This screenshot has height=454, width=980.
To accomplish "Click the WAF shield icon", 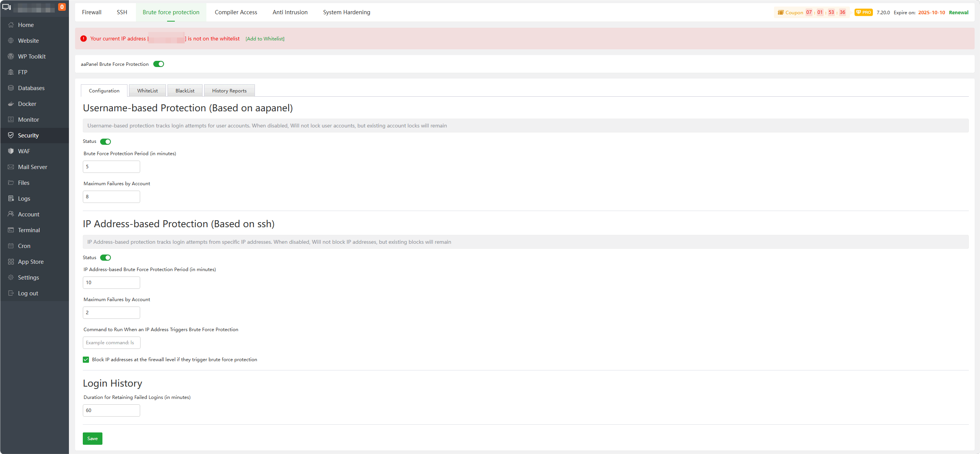I will [11, 151].
